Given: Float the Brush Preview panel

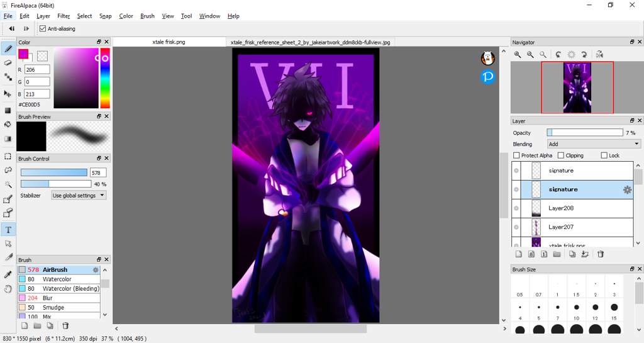Looking at the screenshot, I should point(99,116).
